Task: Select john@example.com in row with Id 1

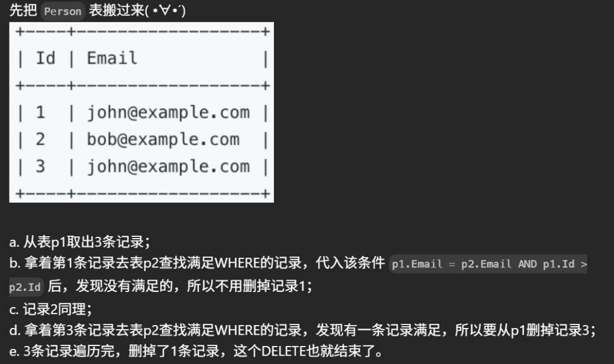Action: point(168,113)
